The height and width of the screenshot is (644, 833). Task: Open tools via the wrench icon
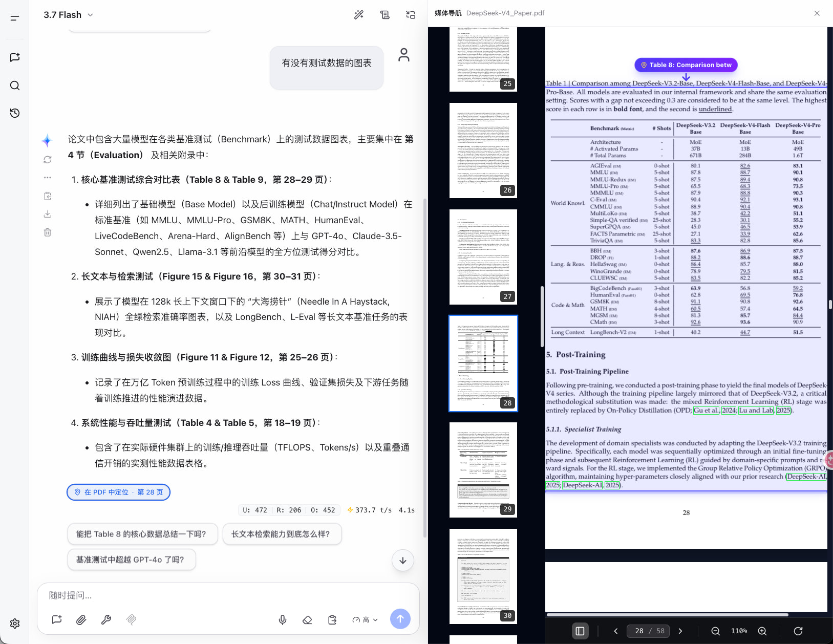point(106,619)
